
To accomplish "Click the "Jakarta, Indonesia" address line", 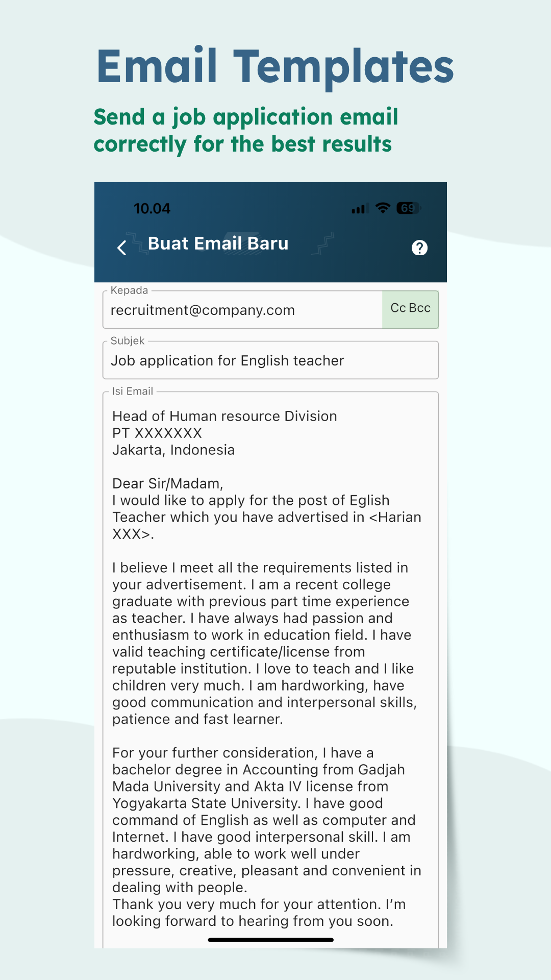I will coord(173,450).
